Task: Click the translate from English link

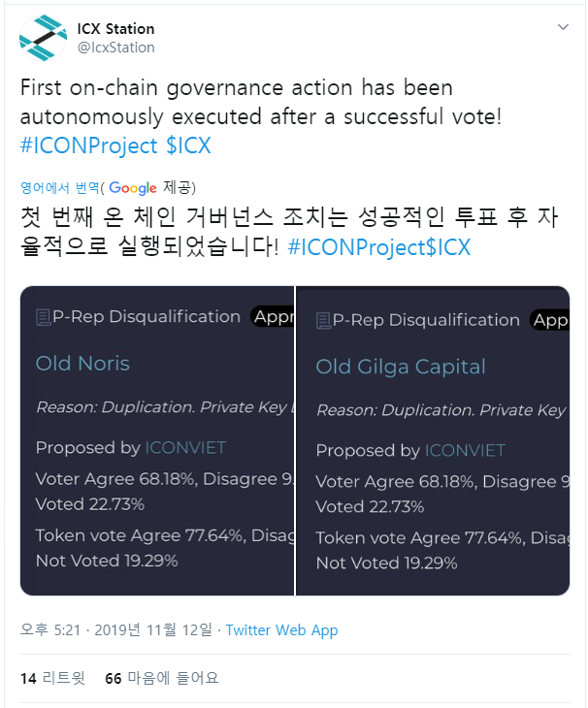Action: point(59,187)
